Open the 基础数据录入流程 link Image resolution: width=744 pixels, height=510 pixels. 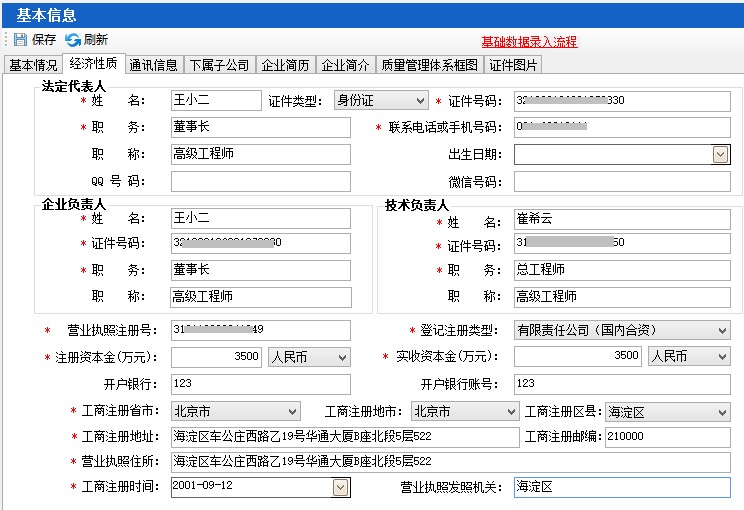coord(529,42)
